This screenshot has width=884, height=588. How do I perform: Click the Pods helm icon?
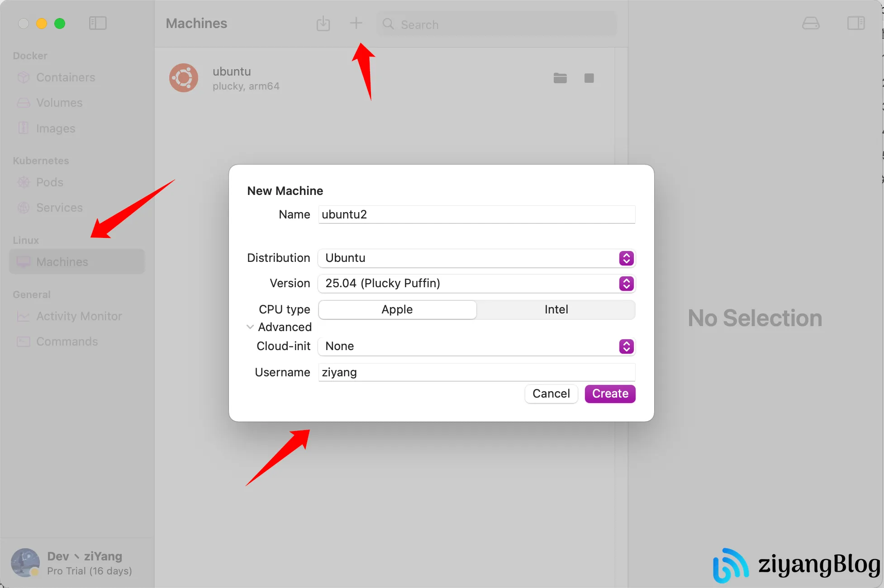pyautogui.click(x=24, y=182)
